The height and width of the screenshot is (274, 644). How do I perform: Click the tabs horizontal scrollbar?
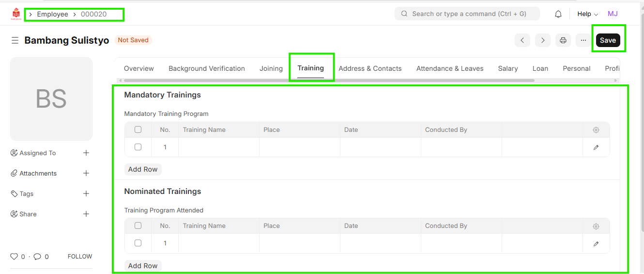(329, 81)
